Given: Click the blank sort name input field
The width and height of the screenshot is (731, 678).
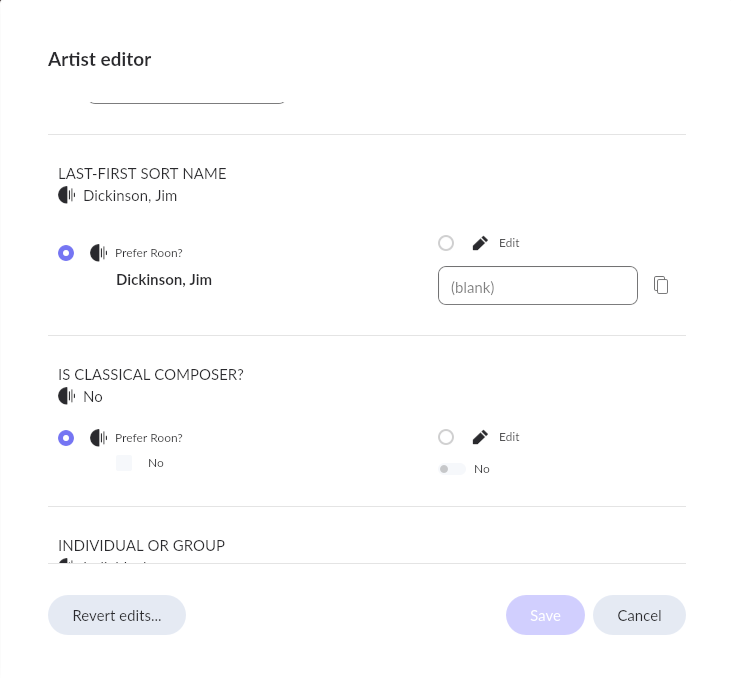Looking at the screenshot, I should click(538, 285).
